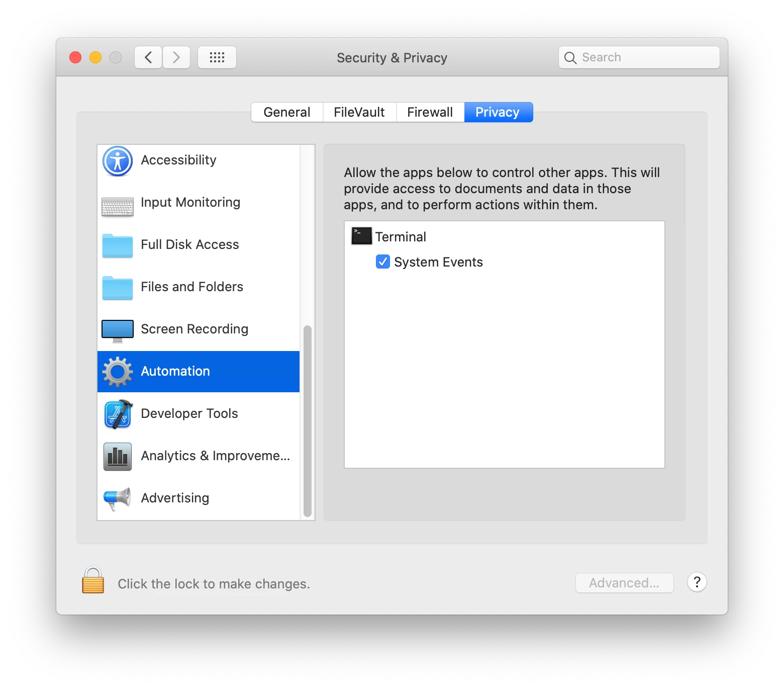
Task: Click the lock icon to make changes
Action: click(93, 580)
